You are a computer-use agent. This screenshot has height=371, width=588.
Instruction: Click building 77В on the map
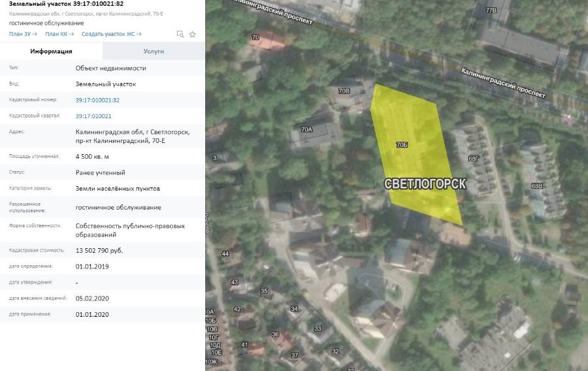[491, 10]
